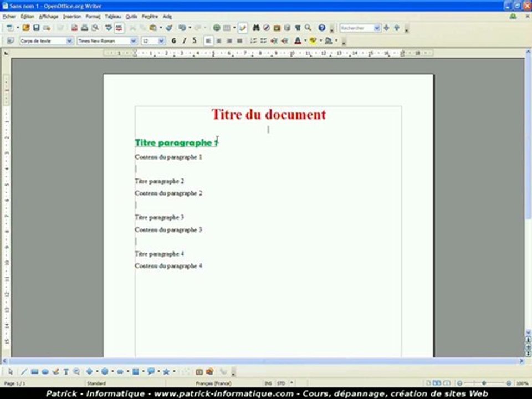Toggle Underline (S) formatting
This screenshot has height=399, width=532.
(x=195, y=40)
